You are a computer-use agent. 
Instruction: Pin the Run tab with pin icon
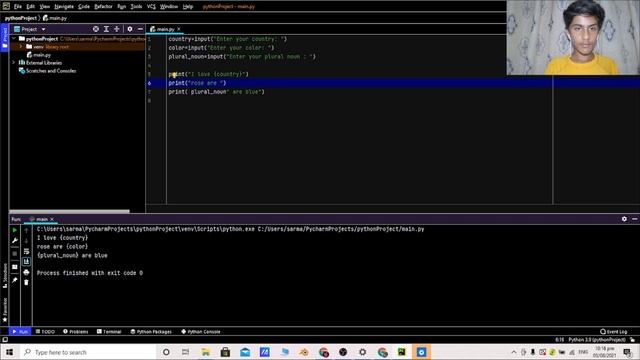coord(15,280)
